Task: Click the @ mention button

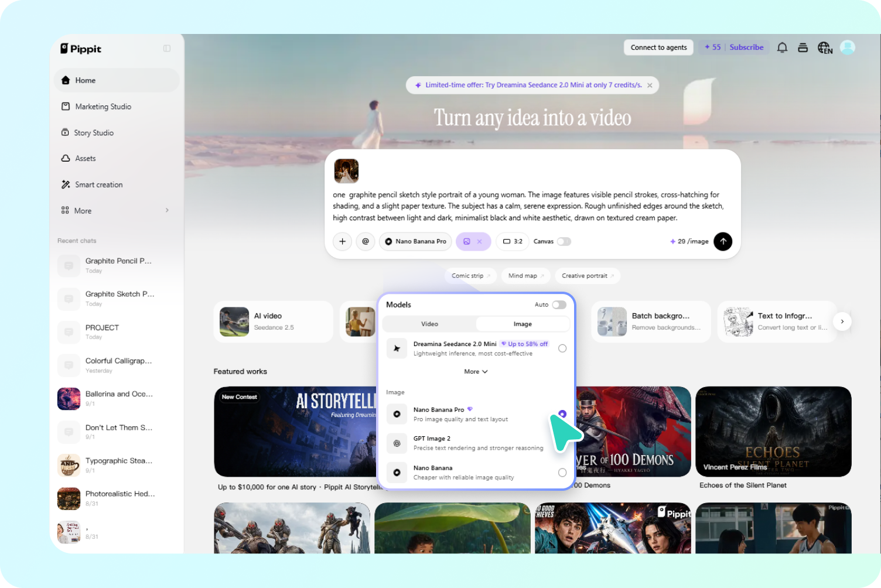Action: (x=366, y=241)
